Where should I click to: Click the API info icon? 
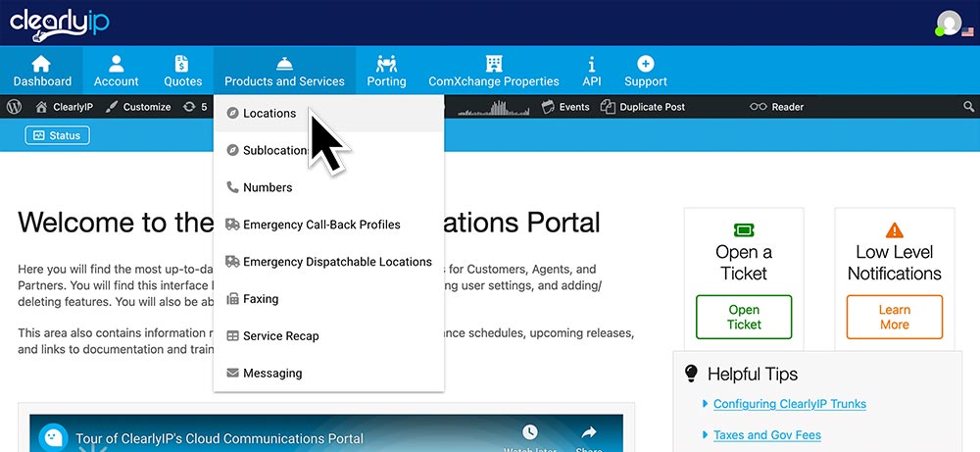[x=591, y=64]
